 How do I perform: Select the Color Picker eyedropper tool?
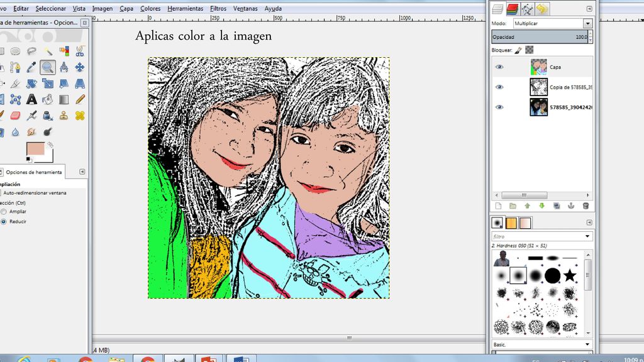[x=31, y=67]
